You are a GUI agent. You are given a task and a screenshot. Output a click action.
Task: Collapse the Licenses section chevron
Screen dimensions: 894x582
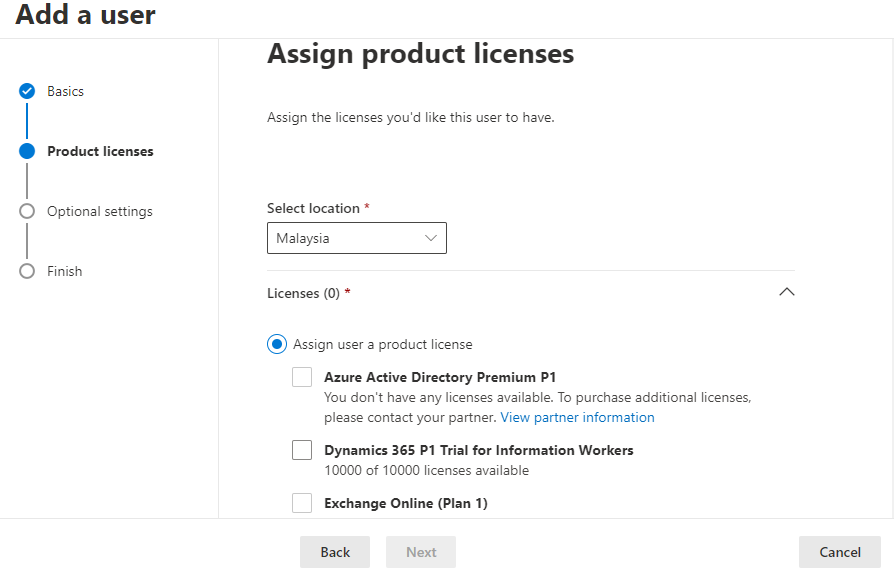click(786, 292)
